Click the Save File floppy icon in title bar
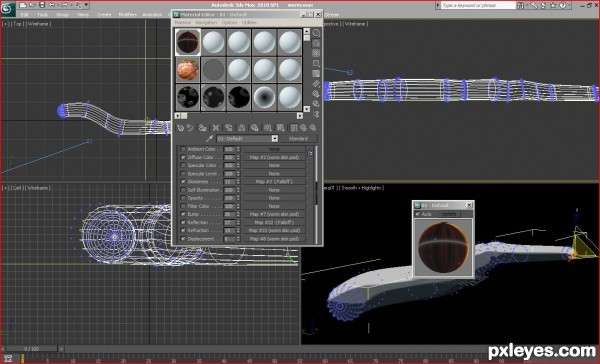This screenshot has width=600, height=364. [42, 5]
